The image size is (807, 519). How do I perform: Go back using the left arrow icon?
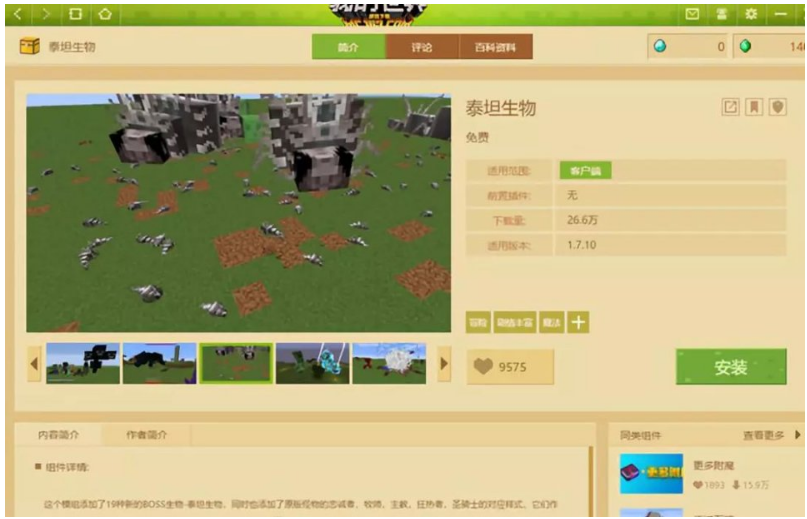tap(17, 15)
